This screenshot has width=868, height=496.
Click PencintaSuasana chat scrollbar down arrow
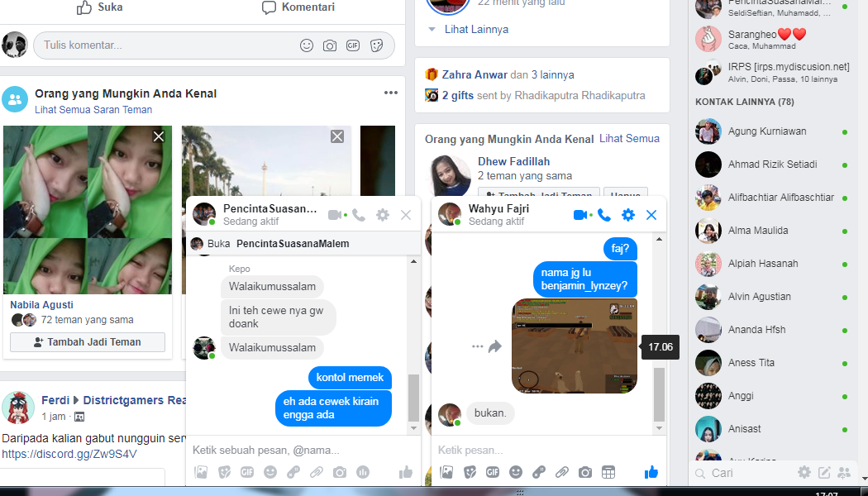pyautogui.click(x=413, y=428)
